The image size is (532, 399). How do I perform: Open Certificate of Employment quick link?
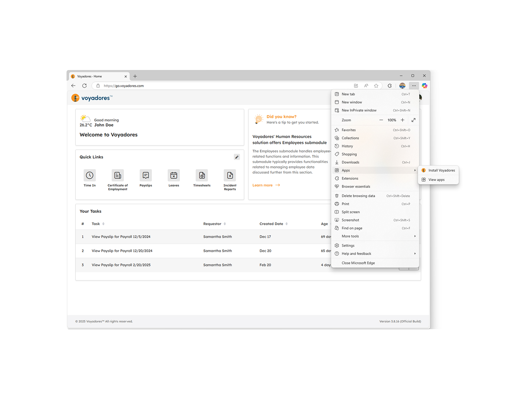click(x=118, y=180)
